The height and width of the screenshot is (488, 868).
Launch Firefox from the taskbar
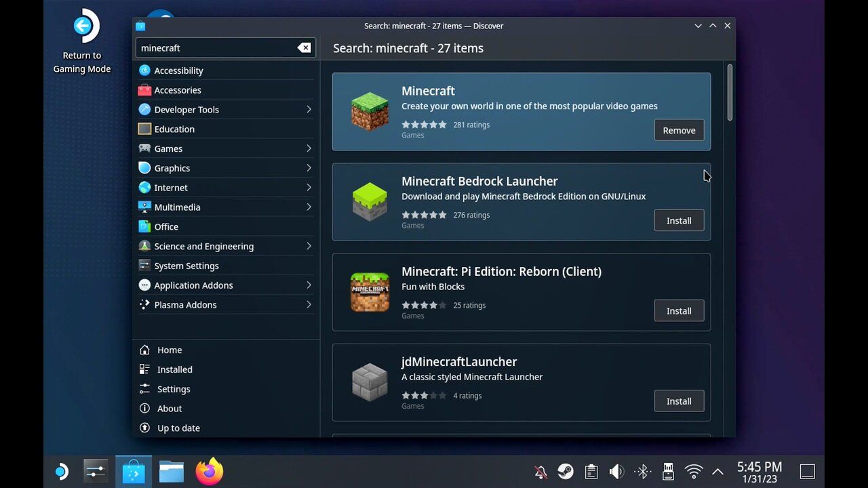point(210,471)
